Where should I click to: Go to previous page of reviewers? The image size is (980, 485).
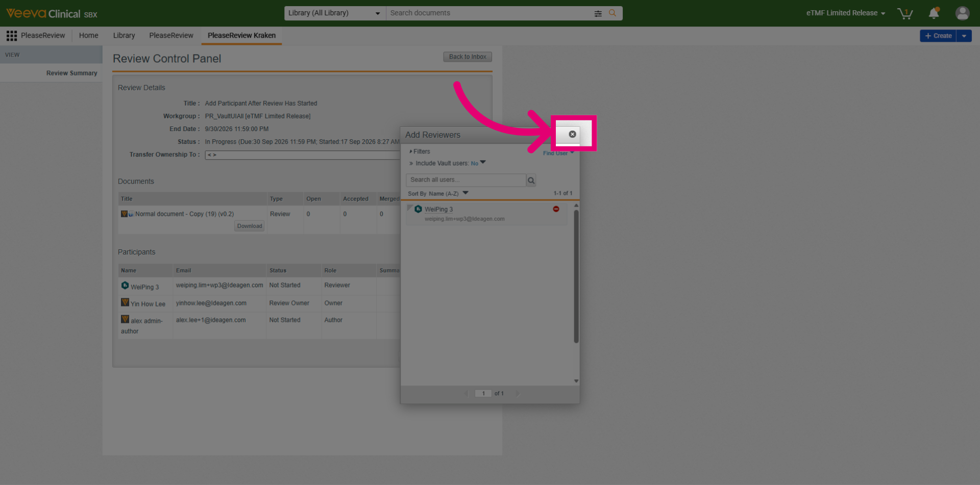coord(466,393)
